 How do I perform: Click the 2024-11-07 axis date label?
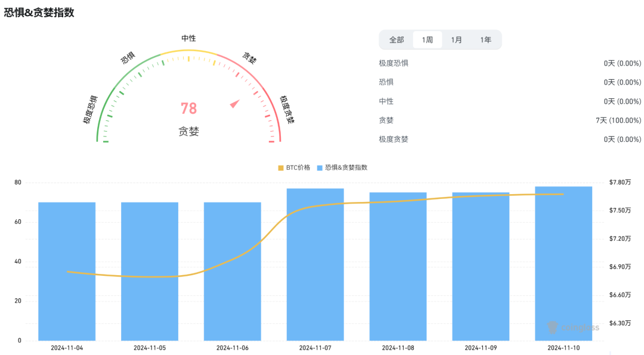pyautogui.click(x=315, y=348)
